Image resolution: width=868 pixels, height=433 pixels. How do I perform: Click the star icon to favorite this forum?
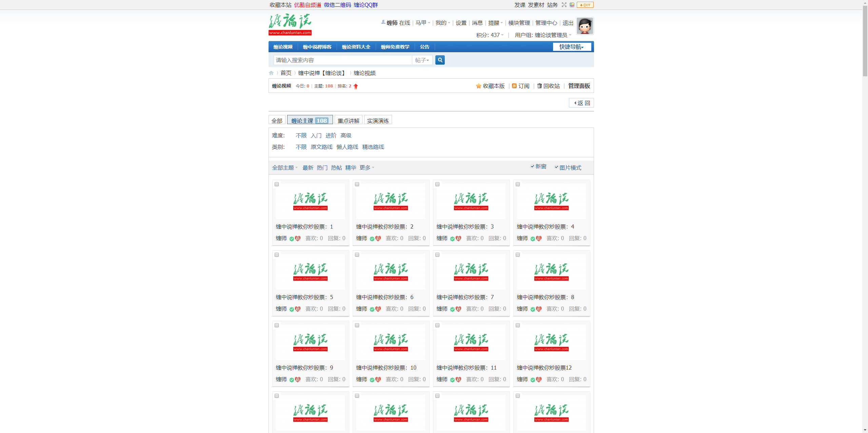click(478, 86)
